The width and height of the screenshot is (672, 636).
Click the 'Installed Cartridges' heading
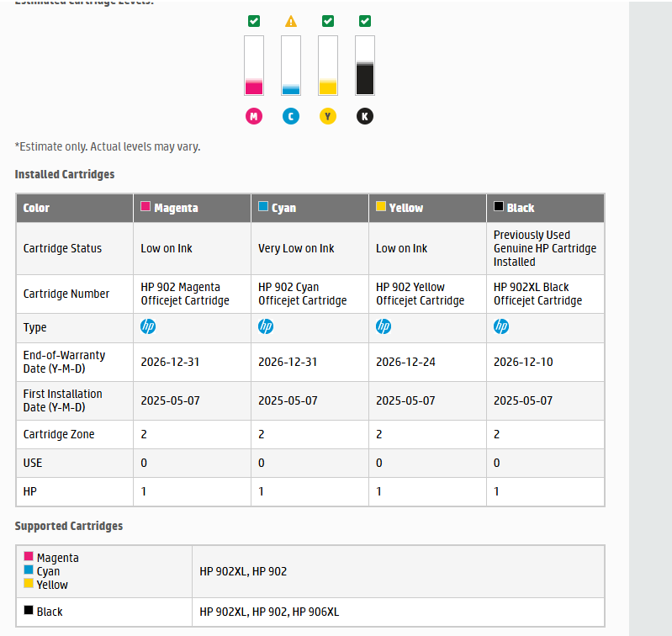tap(65, 174)
